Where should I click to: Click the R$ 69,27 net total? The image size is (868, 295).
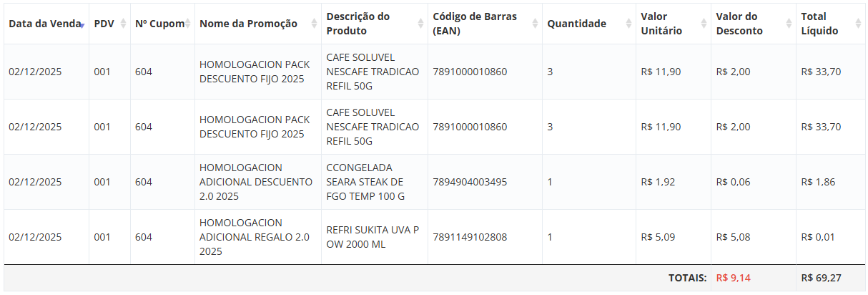[x=821, y=278]
